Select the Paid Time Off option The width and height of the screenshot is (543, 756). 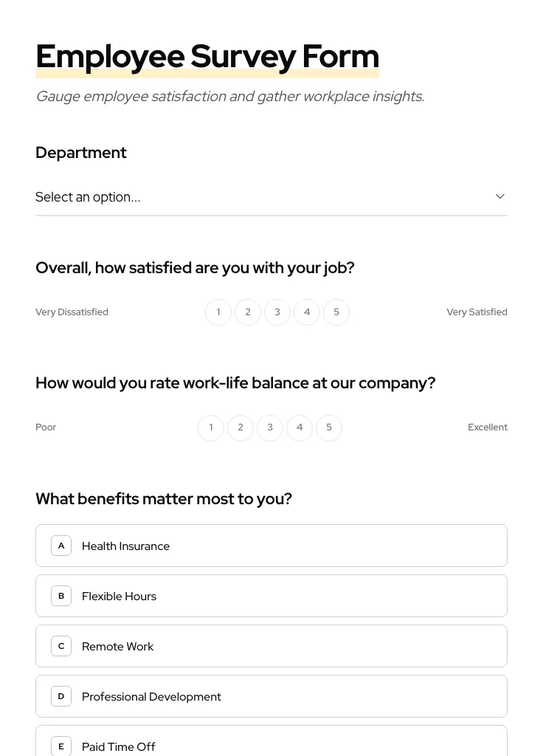pyautogui.click(x=271, y=746)
